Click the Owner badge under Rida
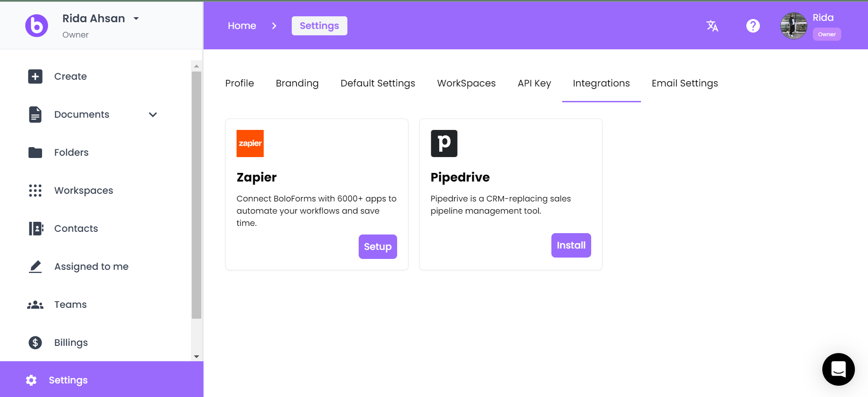 827,34
